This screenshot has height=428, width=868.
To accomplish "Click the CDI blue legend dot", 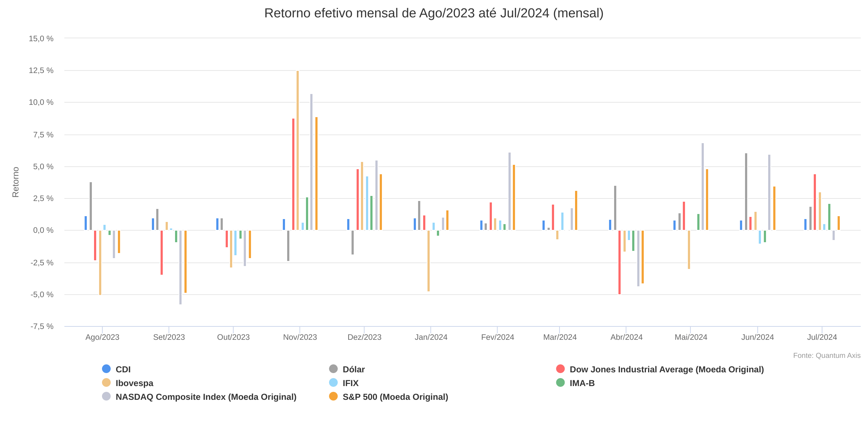I will [x=106, y=369].
